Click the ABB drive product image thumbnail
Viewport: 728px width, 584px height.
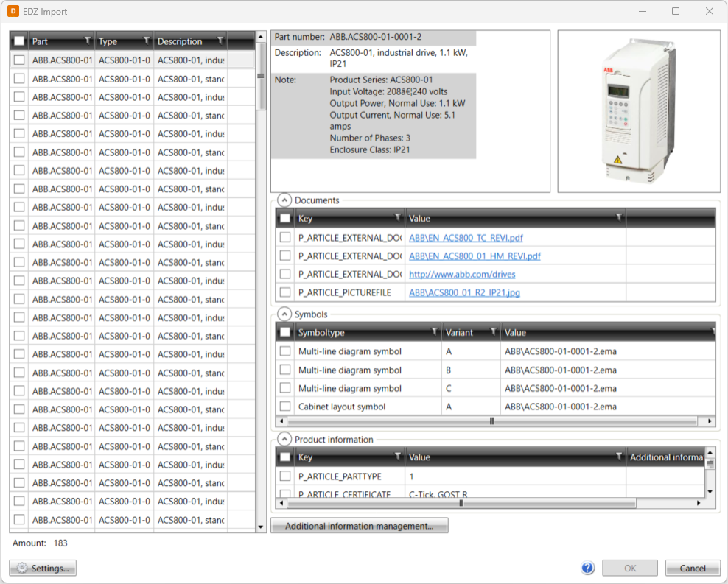(x=638, y=111)
